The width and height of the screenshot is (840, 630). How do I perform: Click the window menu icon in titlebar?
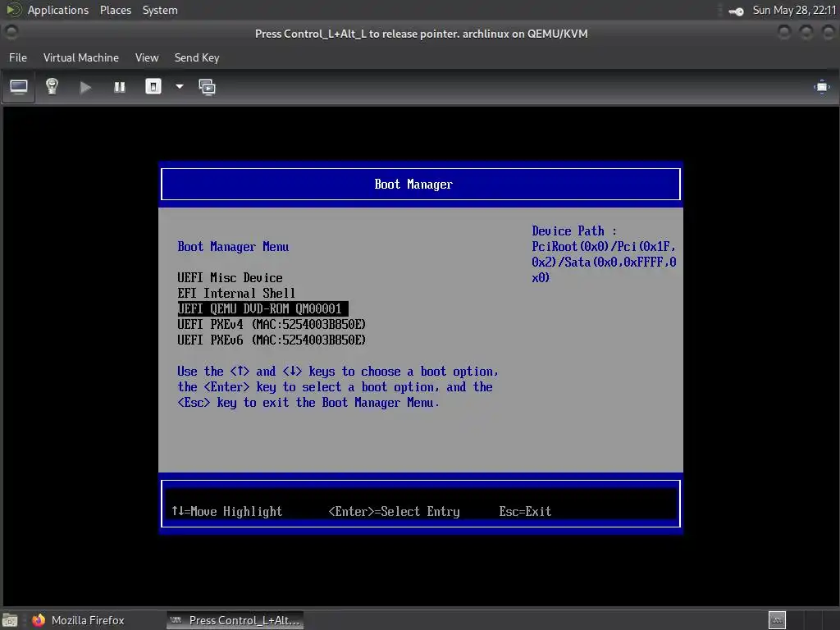11,33
